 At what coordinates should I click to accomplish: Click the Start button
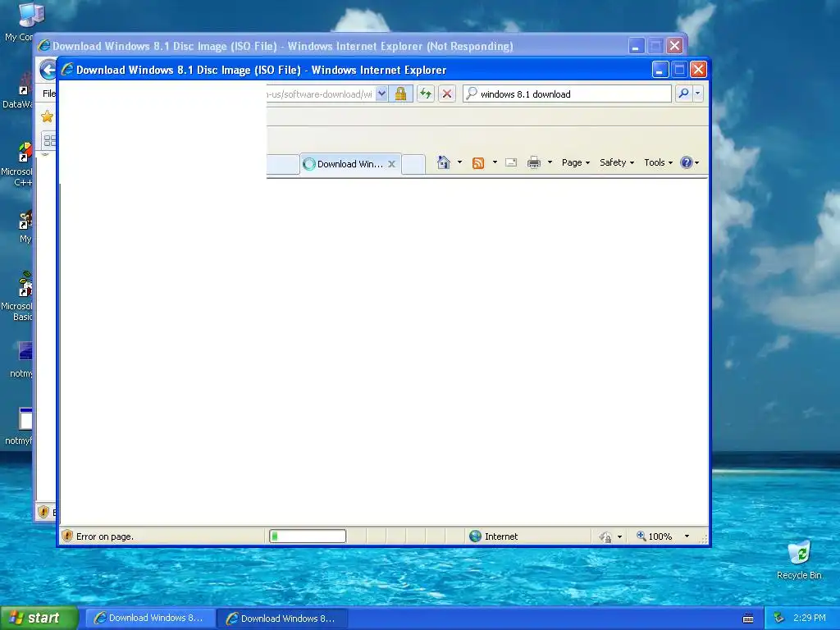(x=39, y=618)
